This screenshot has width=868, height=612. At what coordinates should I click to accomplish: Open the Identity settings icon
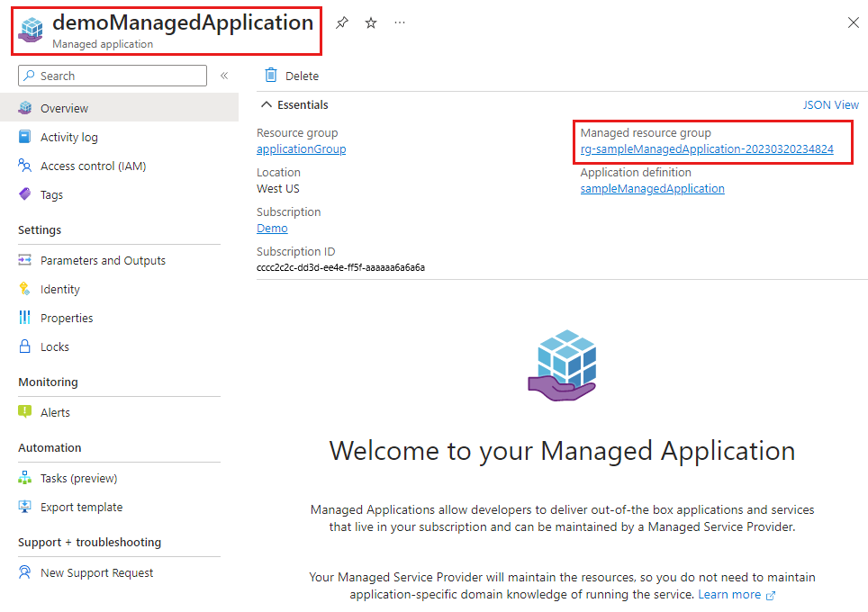pyautogui.click(x=25, y=289)
